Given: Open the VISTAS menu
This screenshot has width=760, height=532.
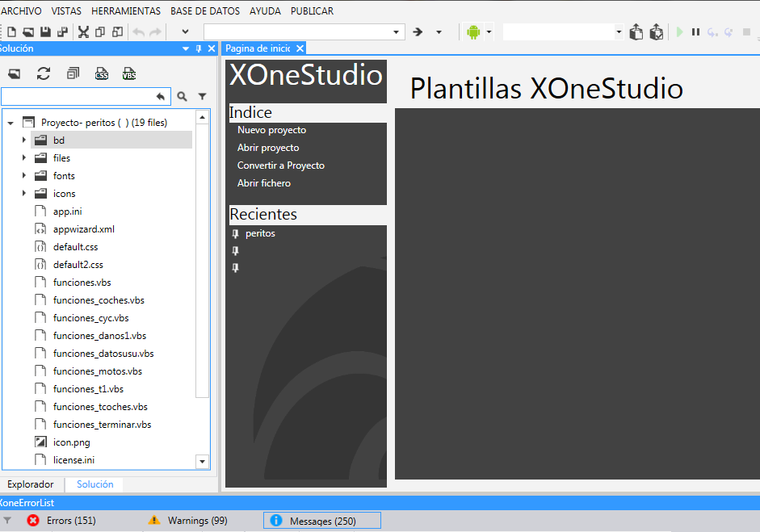Looking at the screenshot, I should coord(66,10).
